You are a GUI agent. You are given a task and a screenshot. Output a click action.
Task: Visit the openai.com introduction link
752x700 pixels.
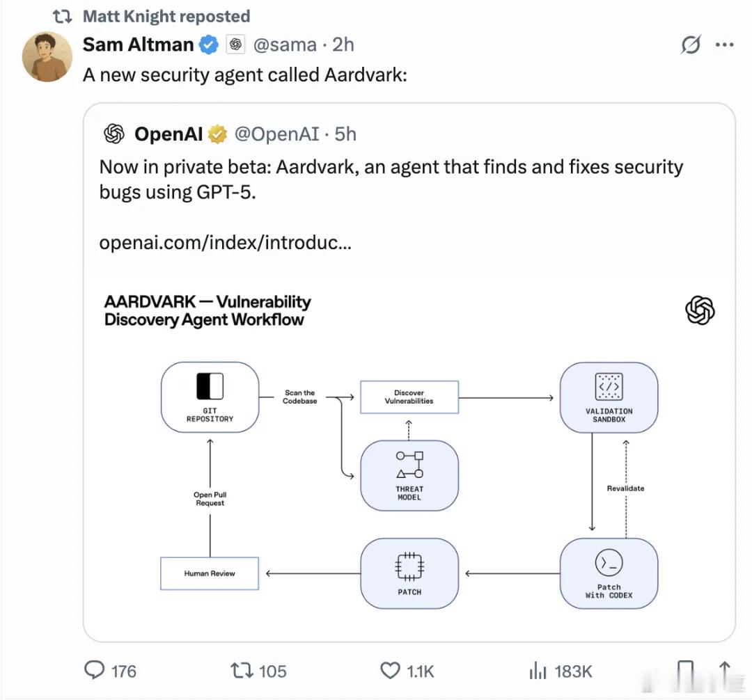click(x=224, y=243)
